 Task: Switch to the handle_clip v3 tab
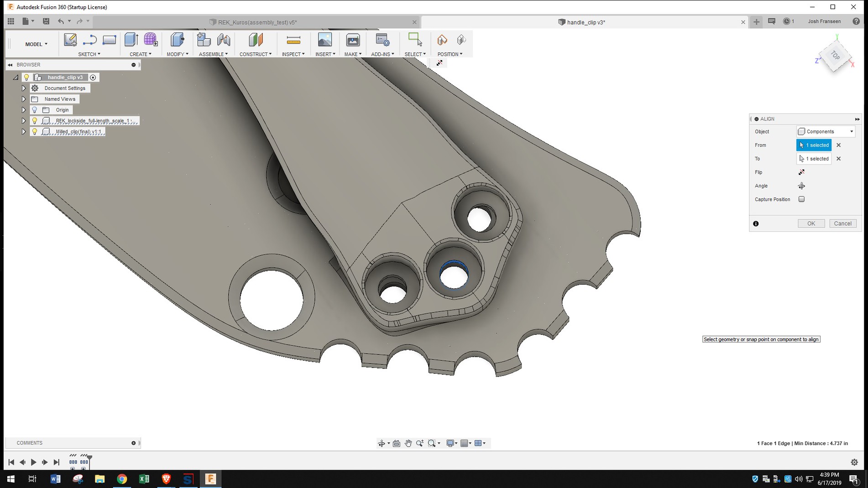tap(581, 21)
